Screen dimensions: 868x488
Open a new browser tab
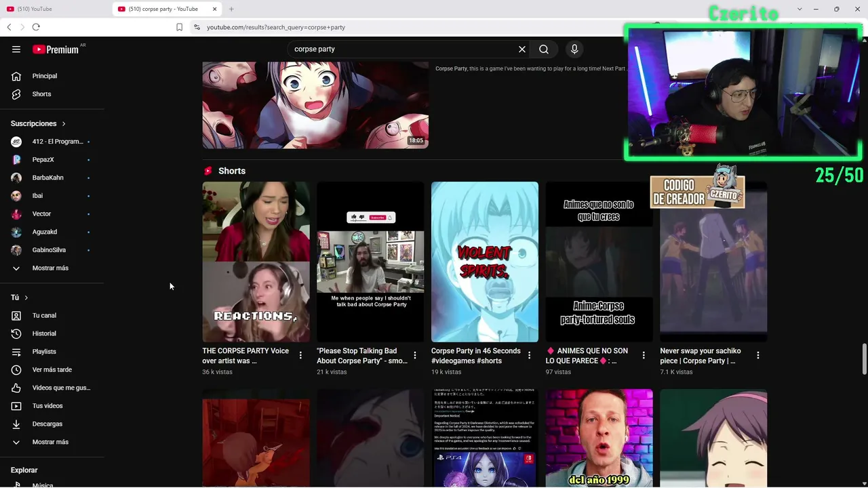tap(231, 9)
